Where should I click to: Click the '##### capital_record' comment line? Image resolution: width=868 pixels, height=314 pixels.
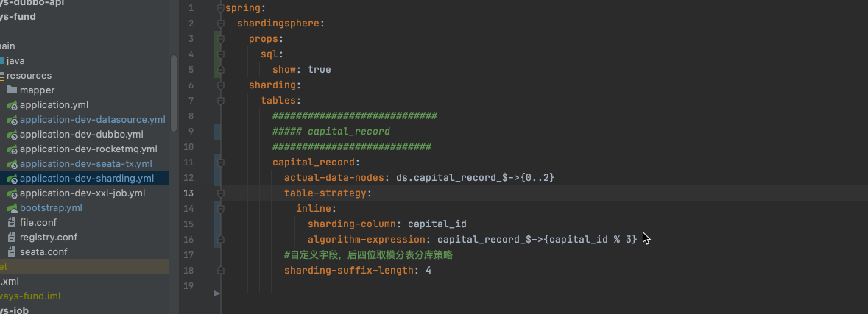click(x=331, y=132)
